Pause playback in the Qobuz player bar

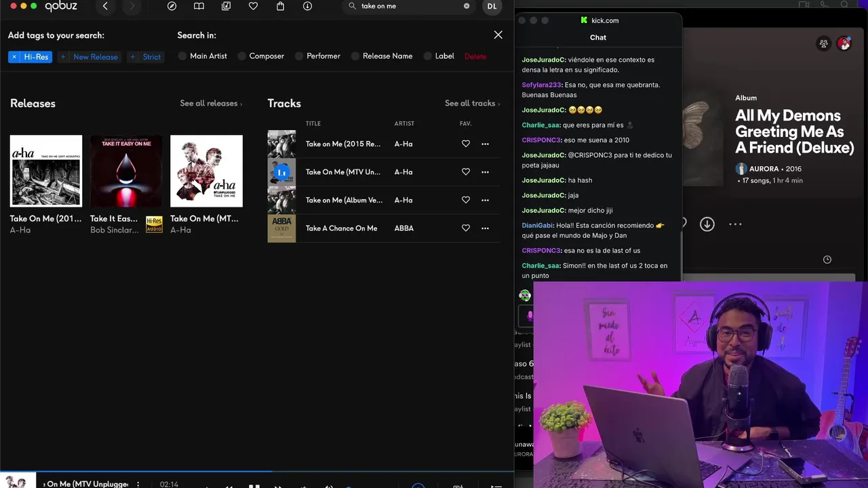[x=254, y=485]
